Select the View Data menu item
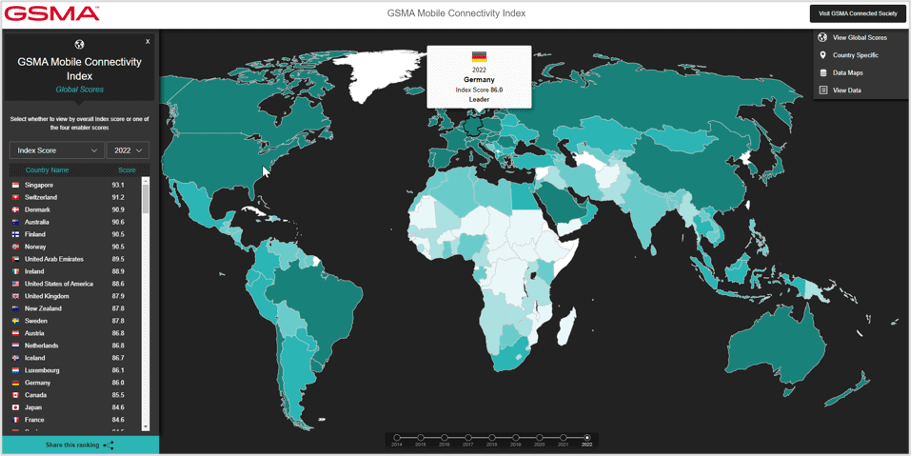912x456 pixels. pos(846,90)
